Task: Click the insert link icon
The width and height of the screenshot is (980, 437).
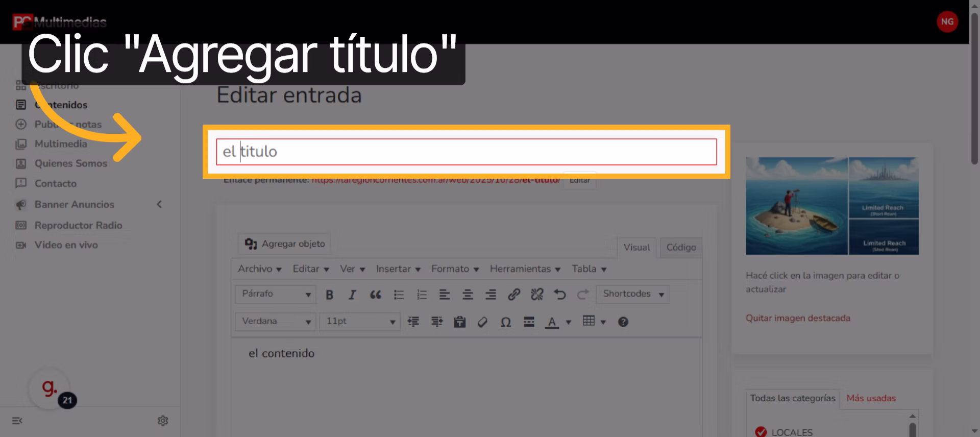Action: pos(513,295)
